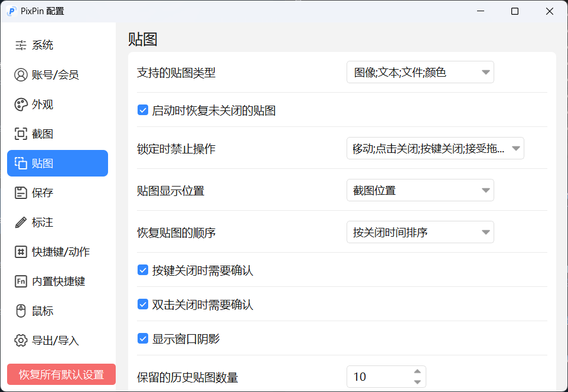
Task: Toggle off 显示窗口阴影
Action: [x=142, y=337]
